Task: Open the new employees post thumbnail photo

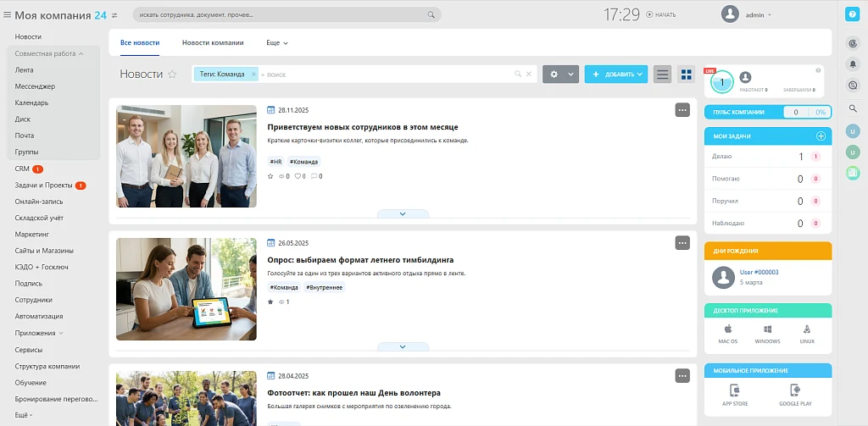Action: (x=186, y=157)
